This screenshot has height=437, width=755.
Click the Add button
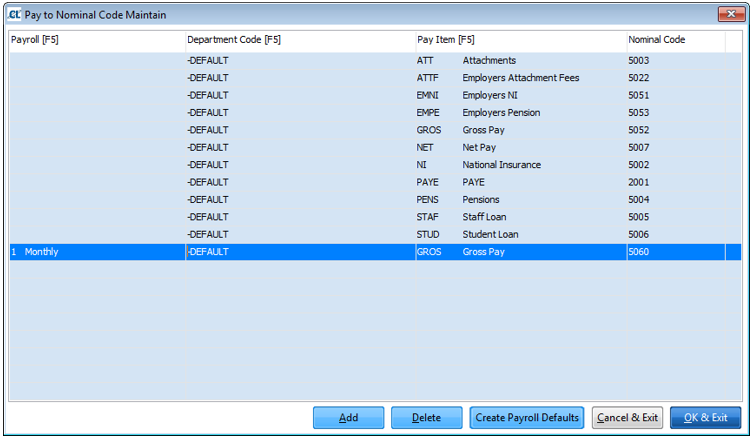tap(348, 417)
